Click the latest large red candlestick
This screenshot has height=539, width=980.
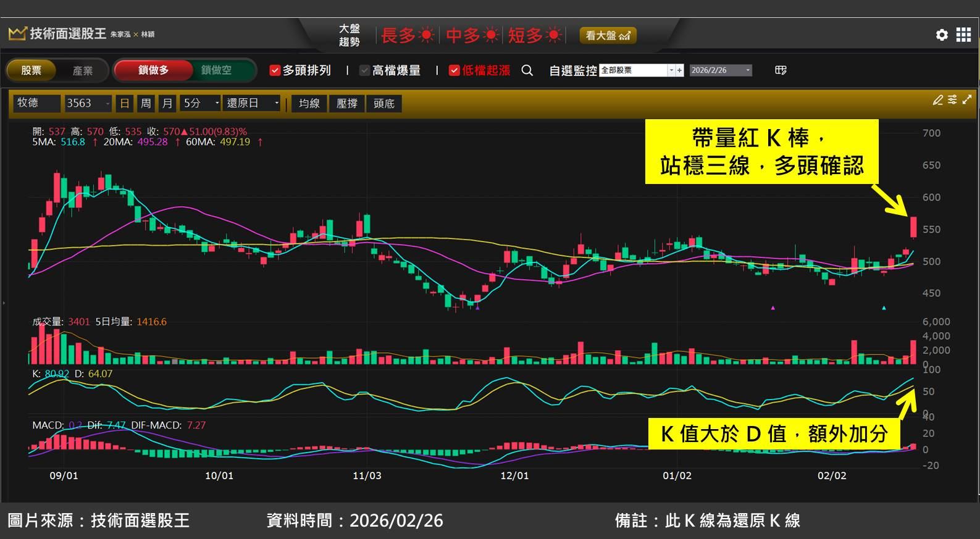tap(913, 227)
